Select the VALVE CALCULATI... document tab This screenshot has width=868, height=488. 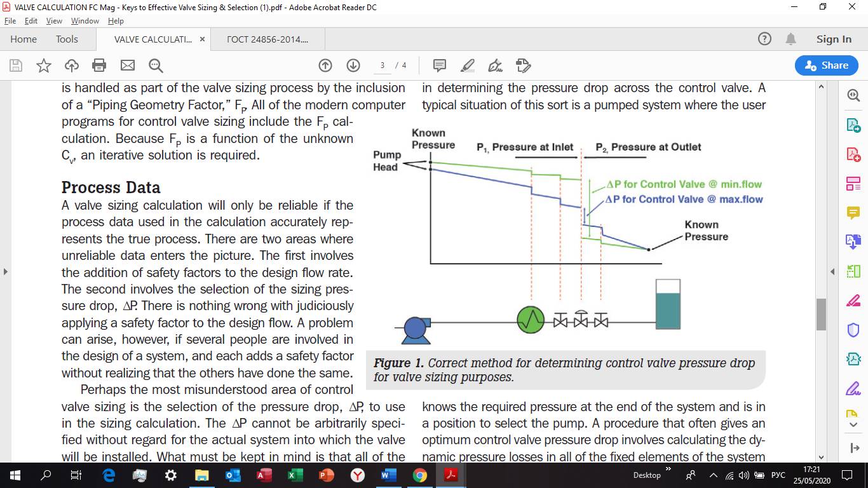pyautogui.click(x=152, y=39)
